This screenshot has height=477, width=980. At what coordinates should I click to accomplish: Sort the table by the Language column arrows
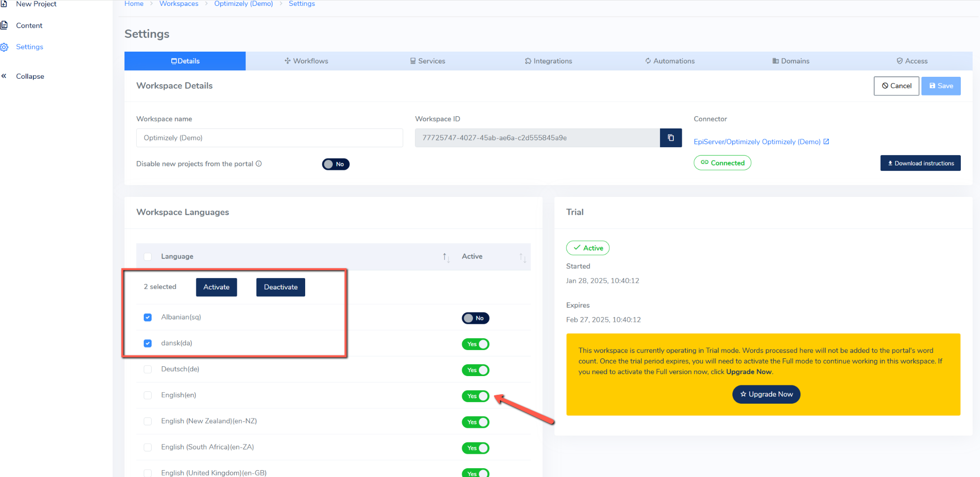[446, 257]
